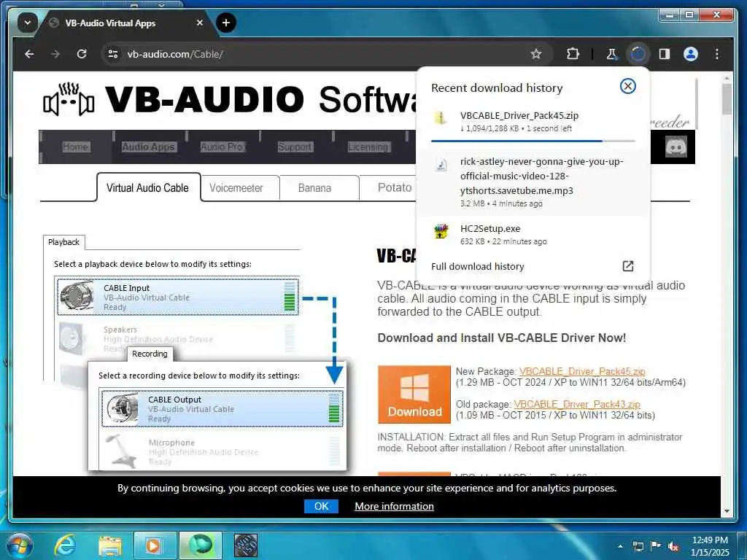Select the Virtual Audio Cable tab
This screenshot has width=747, height=560.
coord(147,187)
